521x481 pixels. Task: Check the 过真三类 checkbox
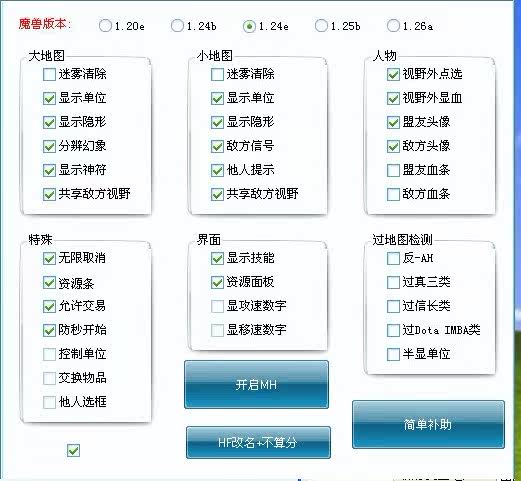[393, 283]
